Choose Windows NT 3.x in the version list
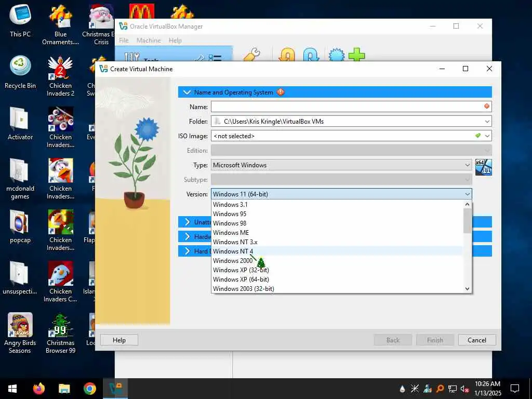 tap(337, 242)
